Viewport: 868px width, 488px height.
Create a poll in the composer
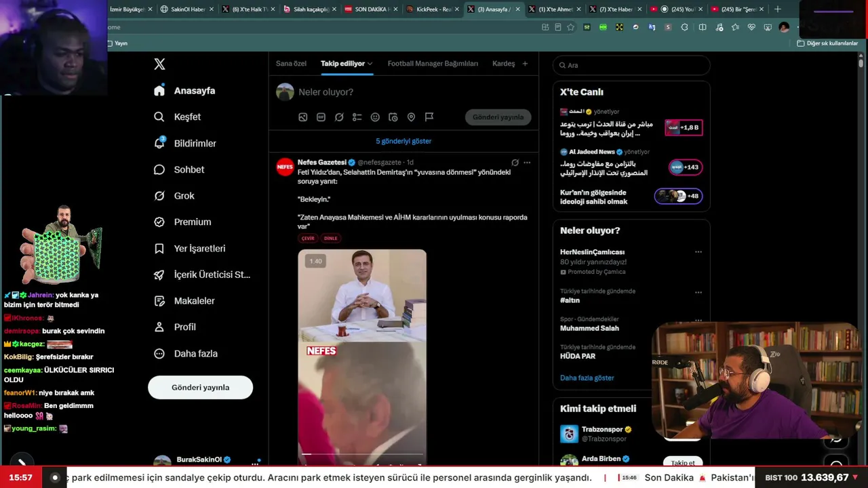(x=357, y=117)
